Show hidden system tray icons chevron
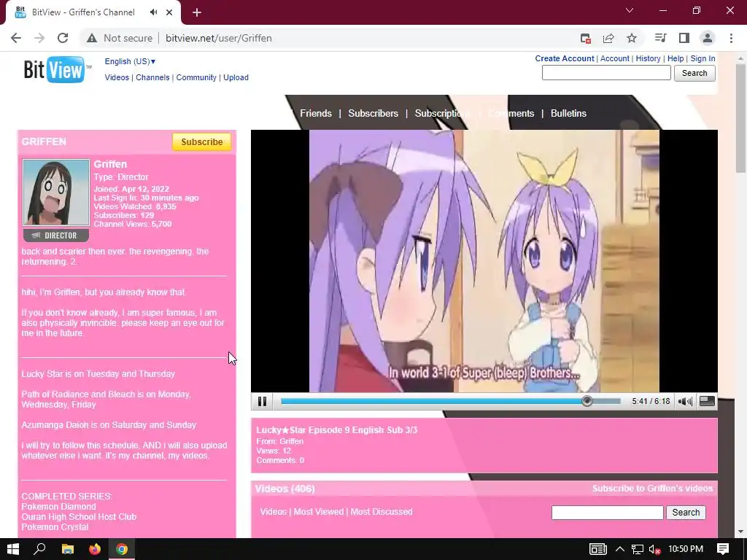 coord(620,549)
